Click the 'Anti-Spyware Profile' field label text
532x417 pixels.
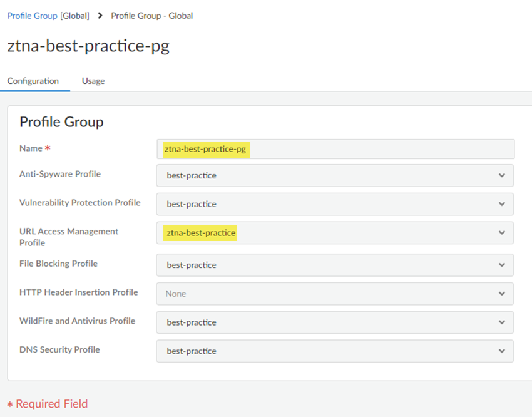coord(60,174)
